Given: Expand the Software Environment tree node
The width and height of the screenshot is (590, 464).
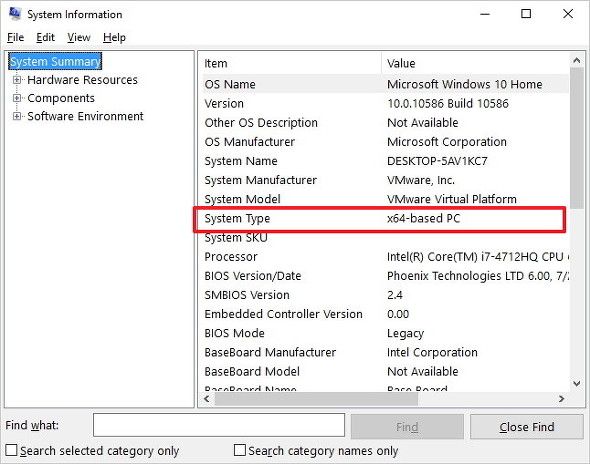Looking at the screenshot, I should [17, 116].
